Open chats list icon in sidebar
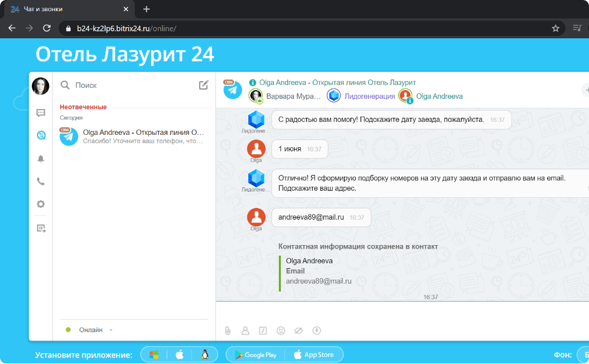589x364 pixels. click(x=41, y=112)
